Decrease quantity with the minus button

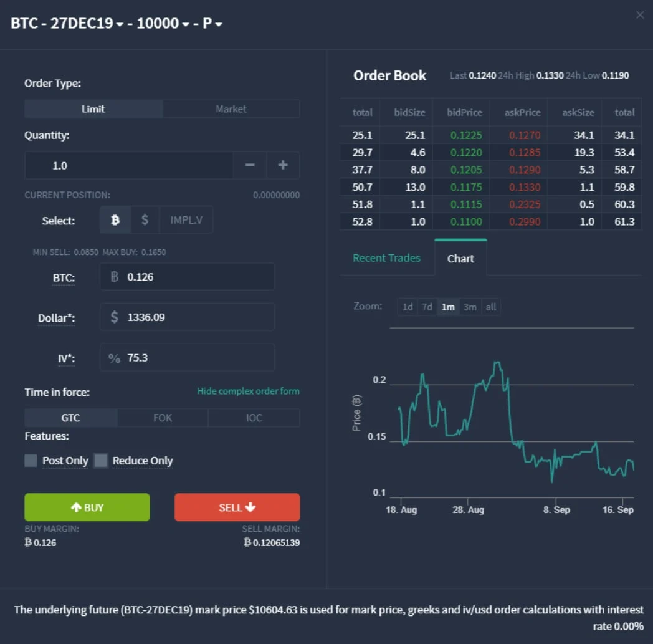point(250,165)
